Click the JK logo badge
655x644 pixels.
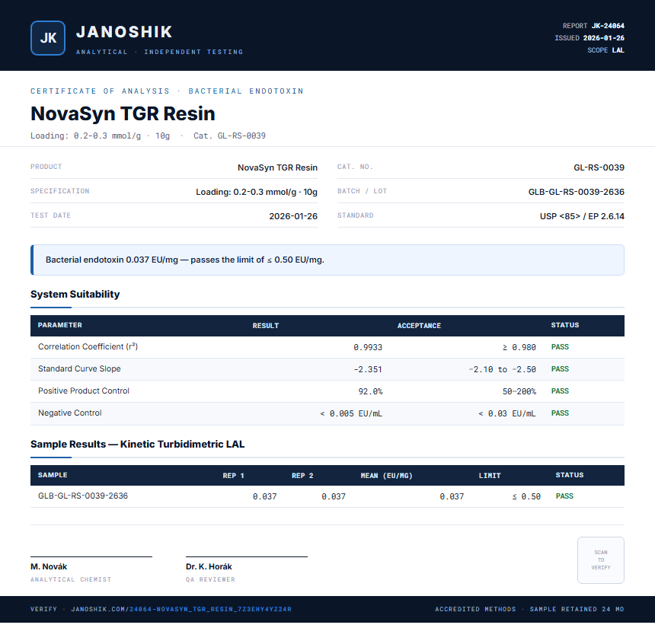(48, 38)
